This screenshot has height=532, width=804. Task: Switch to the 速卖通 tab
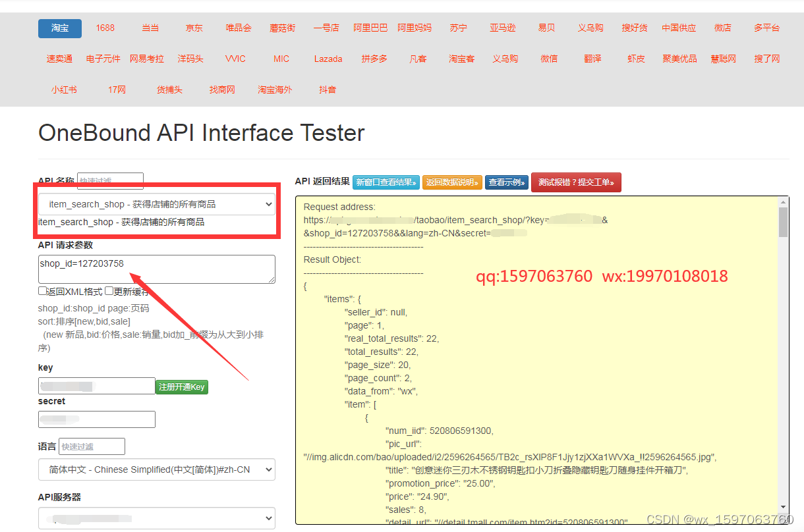pyautogui.click(x=60, y=59)
